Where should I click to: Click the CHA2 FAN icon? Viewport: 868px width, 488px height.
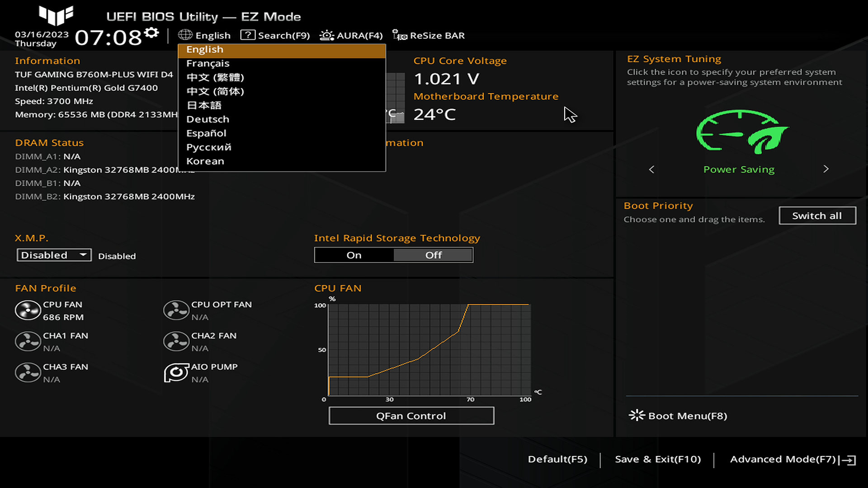176,342
